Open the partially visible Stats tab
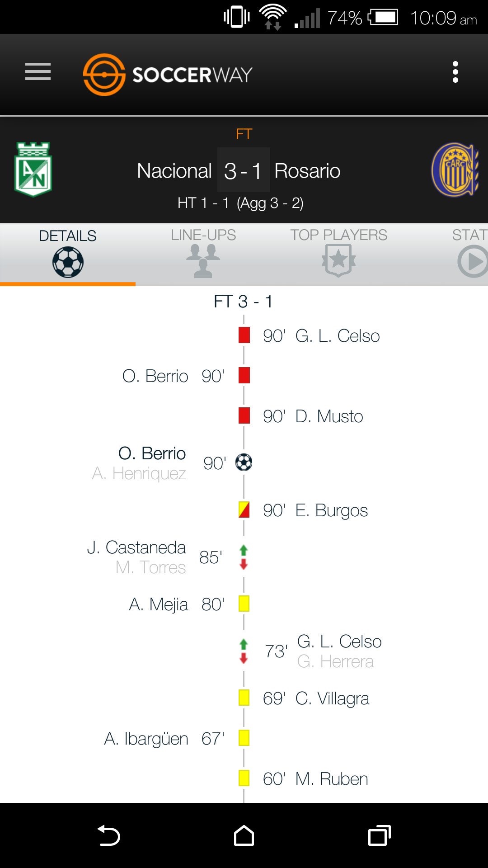 470,253
